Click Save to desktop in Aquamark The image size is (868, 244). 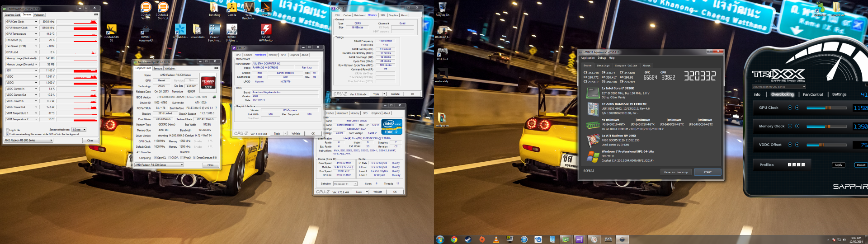click(x=675, y=172)
